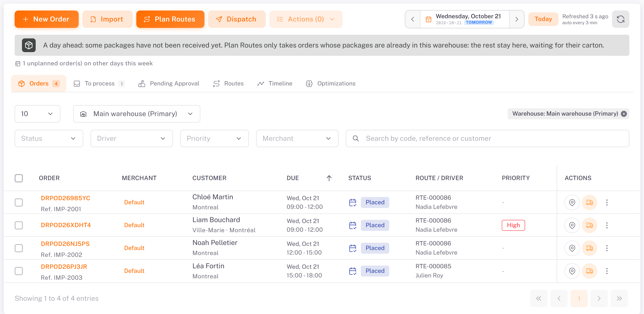Image resolution: width=644 pixels, height=314 pixels.
Task: Select checkbox for order DRPOD26985YC
Action: [x=19, y=202]
